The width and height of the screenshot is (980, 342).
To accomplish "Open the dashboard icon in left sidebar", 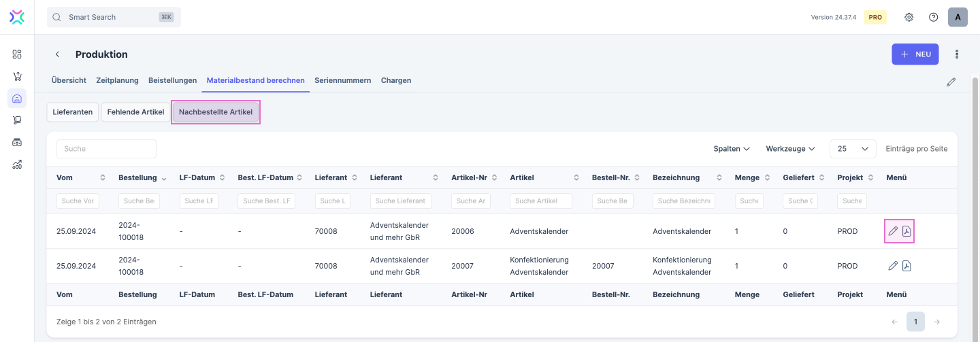I will coord(17,54).
